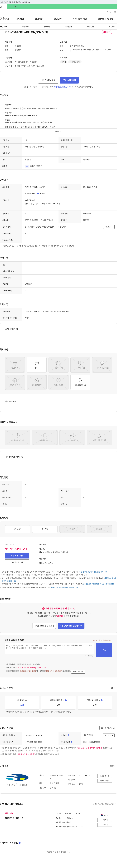Screen dimensions: 117x868
Task: Open the 실업급여 menu
Action: (x=58, y=19)
